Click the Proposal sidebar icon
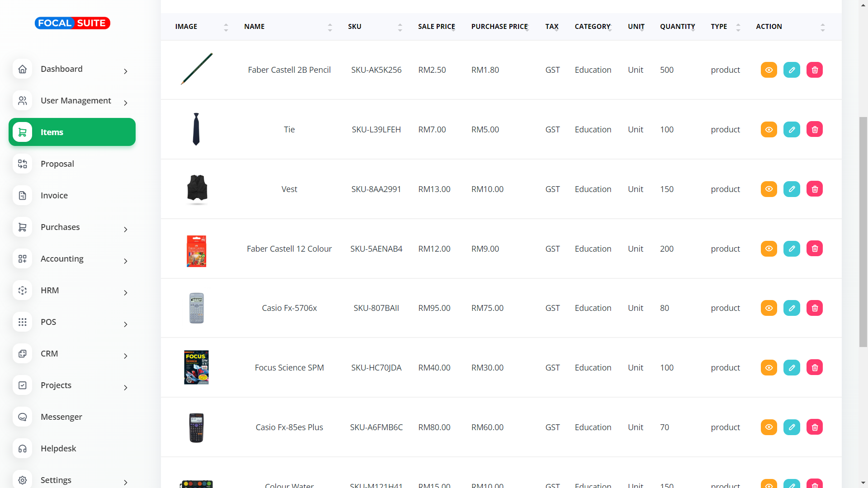 (22, 164)
